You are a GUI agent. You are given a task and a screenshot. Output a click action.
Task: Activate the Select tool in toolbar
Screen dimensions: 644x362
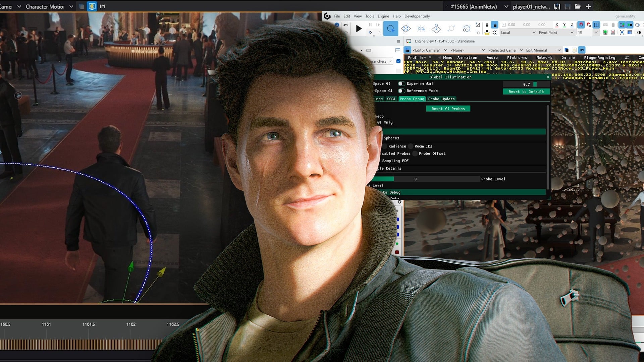click(x=390, y=28)
